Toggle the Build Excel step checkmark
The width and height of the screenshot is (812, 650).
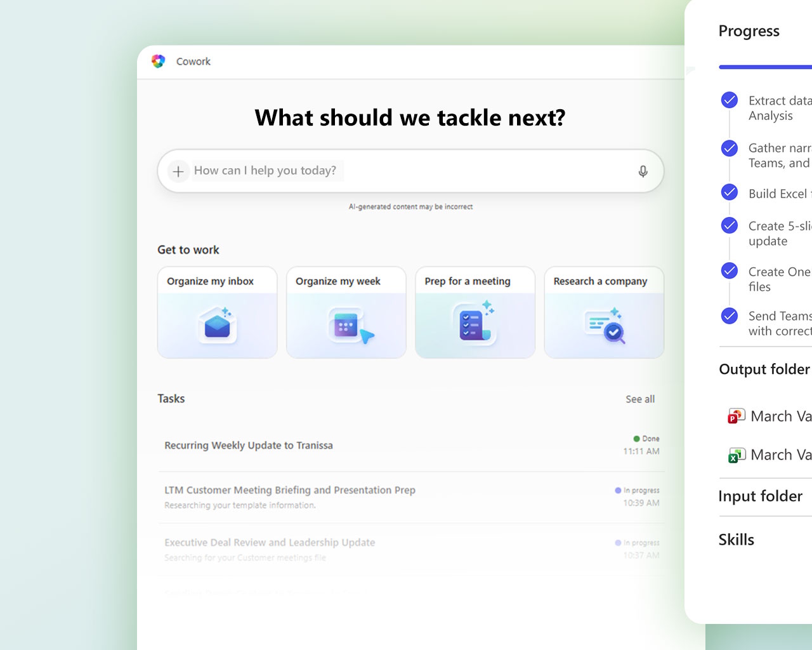[x=730, y=192]
